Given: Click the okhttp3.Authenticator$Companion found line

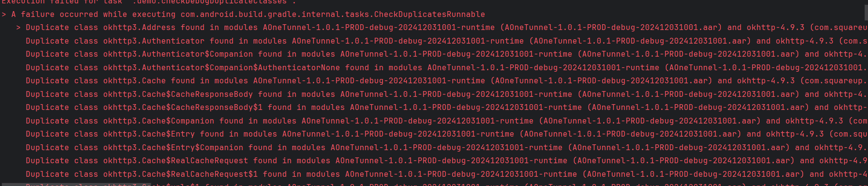Looking at the screenshot, I should click(x=447, y=54).
